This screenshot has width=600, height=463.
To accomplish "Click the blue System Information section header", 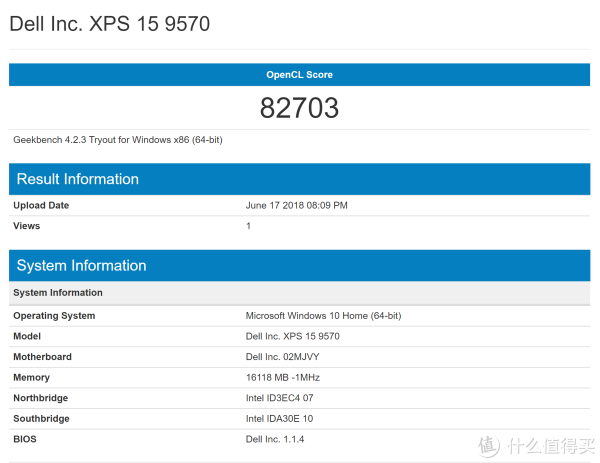I will pos(300,266).
